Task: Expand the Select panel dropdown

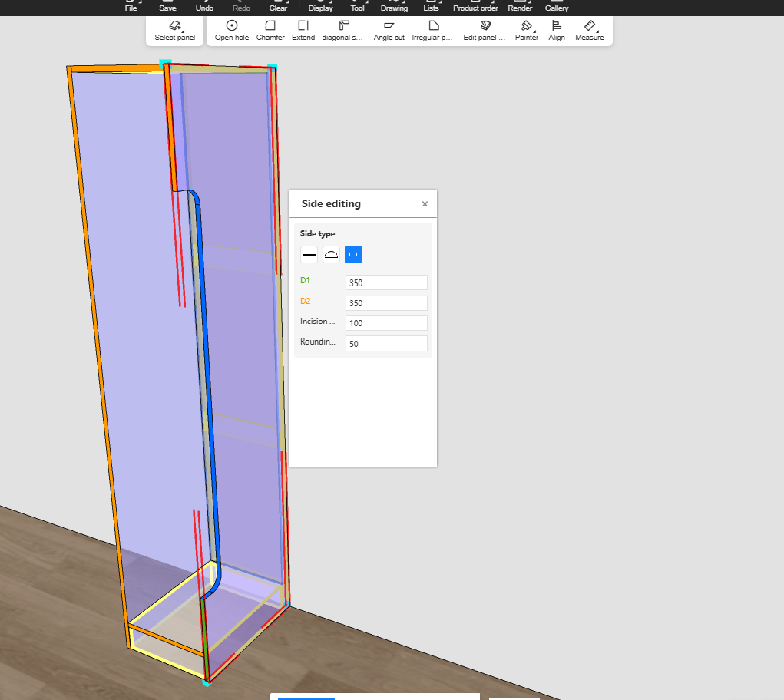Action: coord(175,31)
